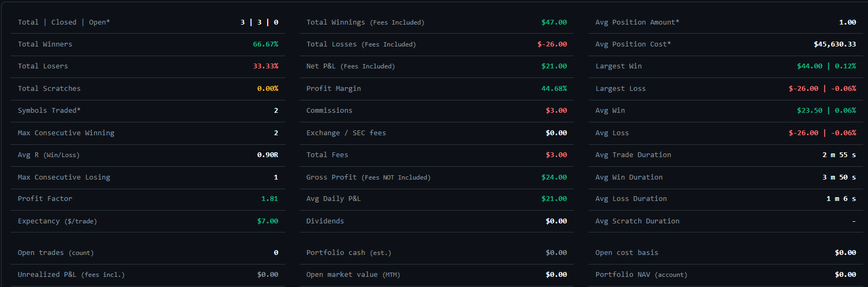
Task: Select the $24.00 gross profit value
Action: (554, 177)
